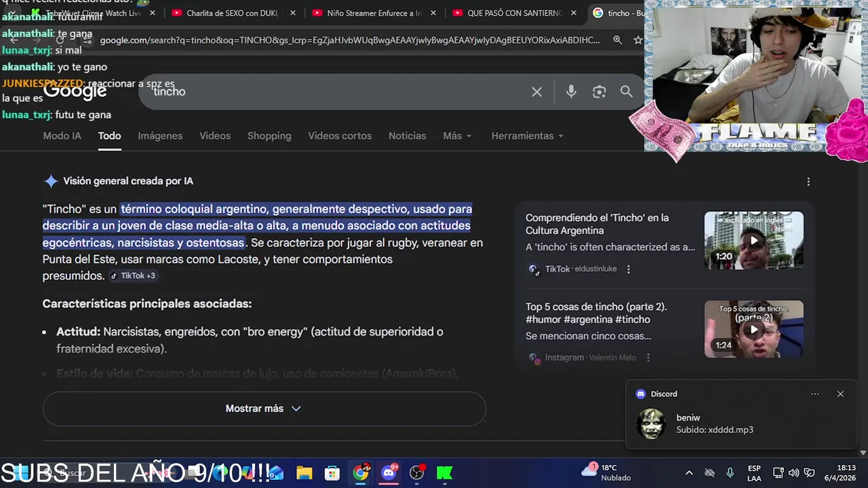
Task: Click the AI overview sparkle icon
Action: coord(51,181)
